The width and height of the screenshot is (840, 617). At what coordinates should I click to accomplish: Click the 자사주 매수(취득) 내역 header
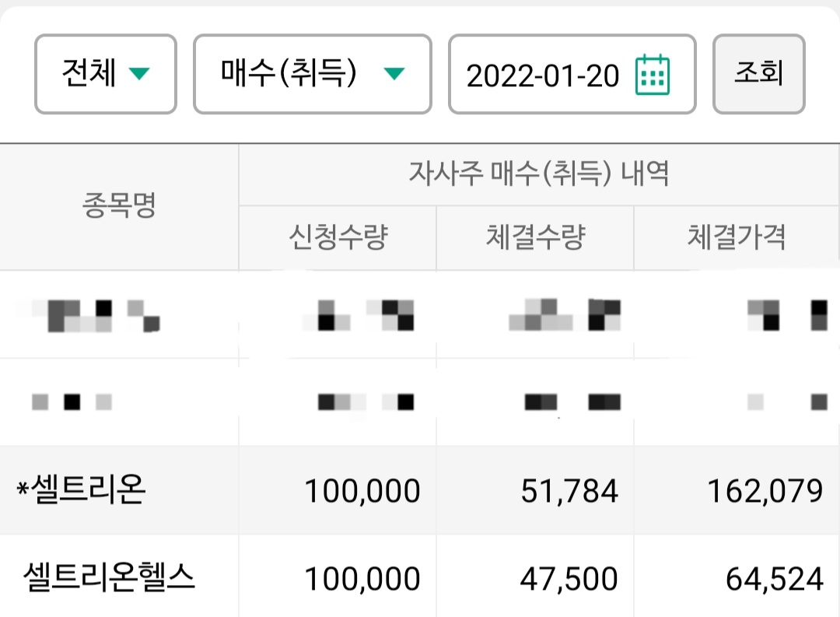tap(539, 174)
